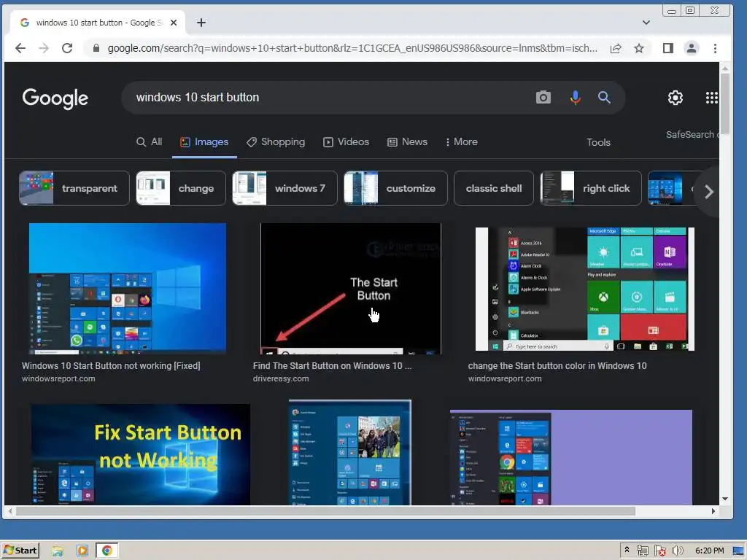Click 'Find The Start Button on Windows 10' link
747x560 pixels.
pyautogui.click(x=332, y=366)
